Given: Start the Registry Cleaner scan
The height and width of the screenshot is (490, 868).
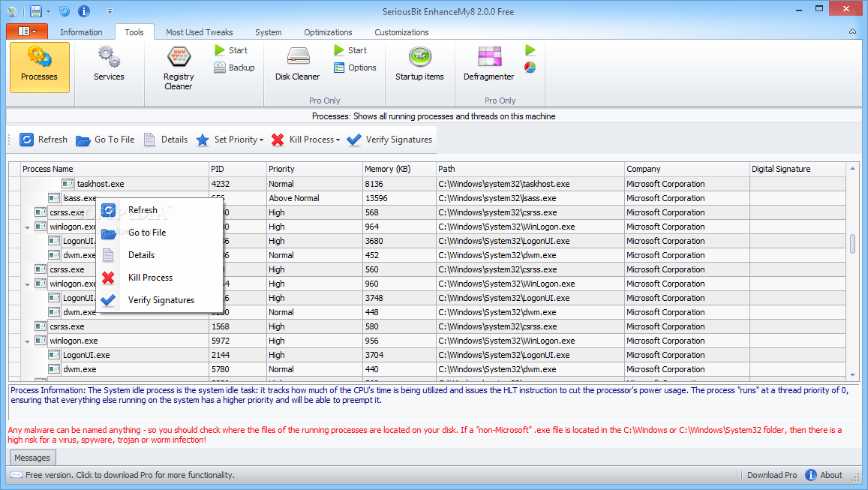Looking at the screenshot, I should tap(231, 50).
